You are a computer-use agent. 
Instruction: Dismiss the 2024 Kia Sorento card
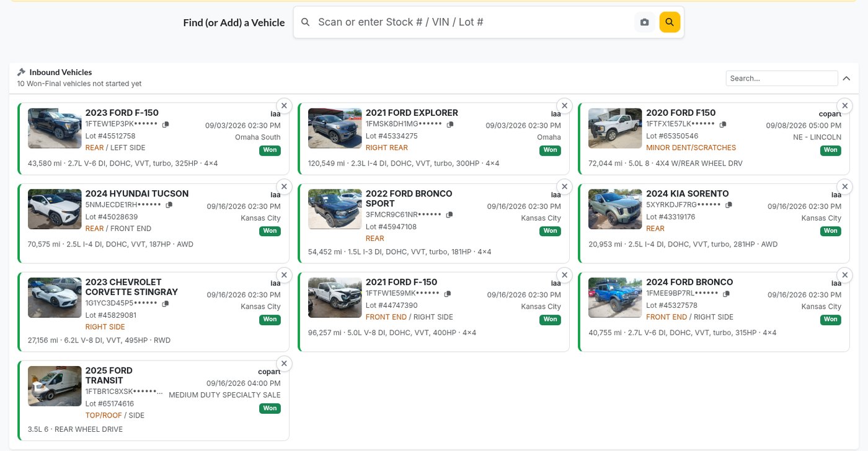844,186
